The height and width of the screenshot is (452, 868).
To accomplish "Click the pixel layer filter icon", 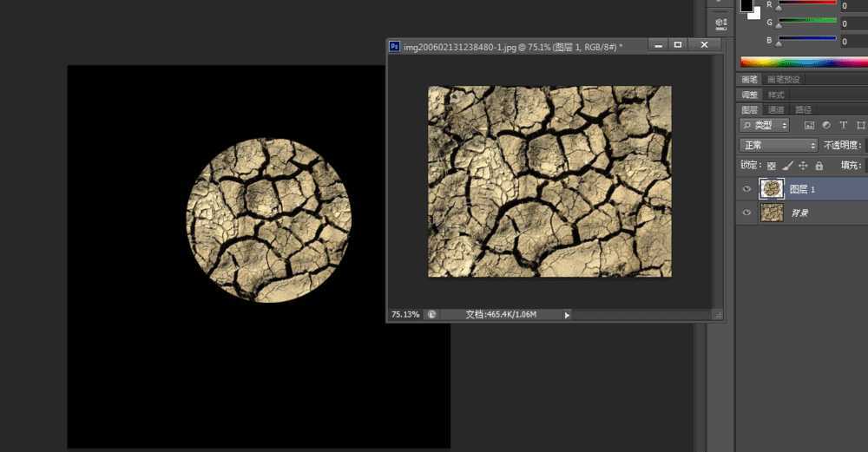I will (809, 126).
